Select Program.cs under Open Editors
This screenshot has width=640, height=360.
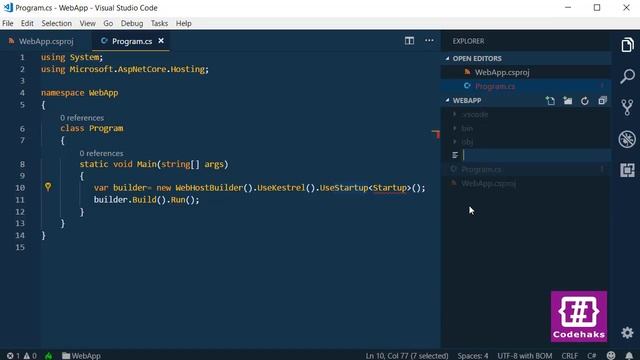(x=527, y=86)
